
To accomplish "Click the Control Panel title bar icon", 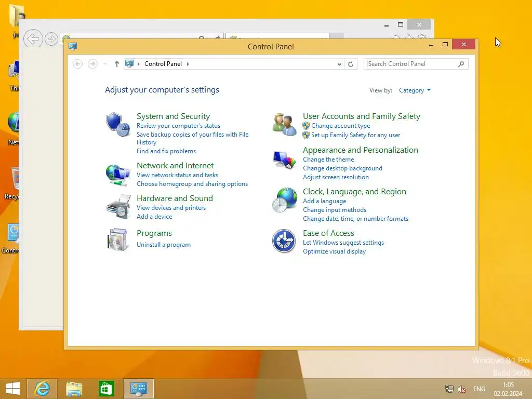I will 73,46.
